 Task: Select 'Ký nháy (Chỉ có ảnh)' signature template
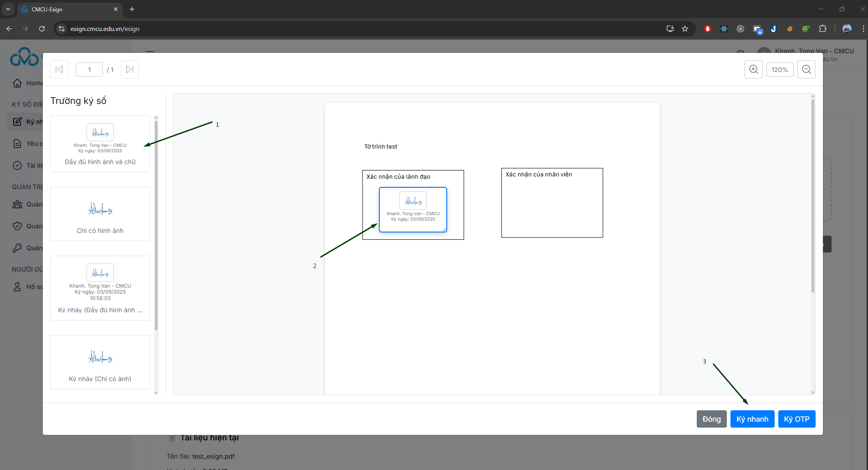click(100, 362)
